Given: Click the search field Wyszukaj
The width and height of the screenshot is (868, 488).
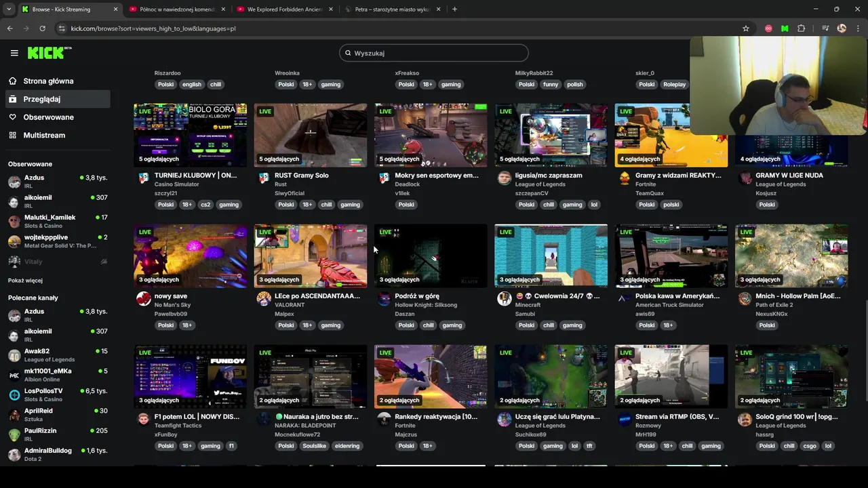Looking at the screenshot, I should pyautogui.click(x=434, y=53).
